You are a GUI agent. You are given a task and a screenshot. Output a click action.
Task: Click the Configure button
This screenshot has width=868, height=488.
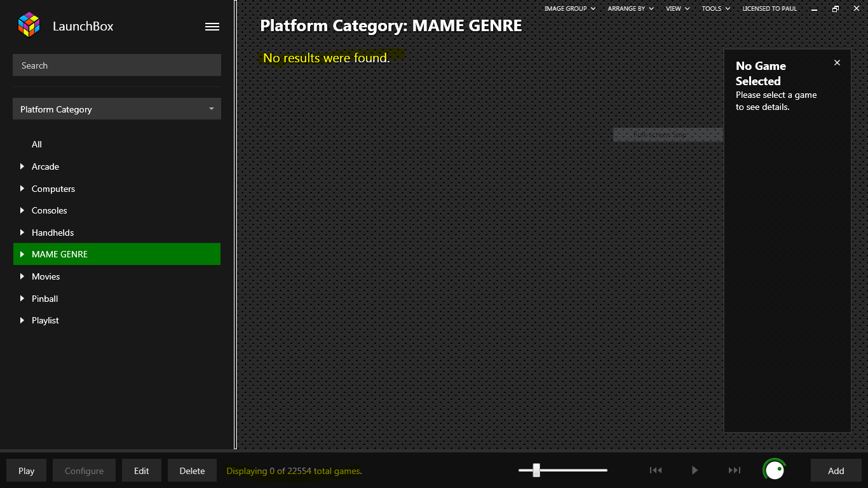coord(84,470)
